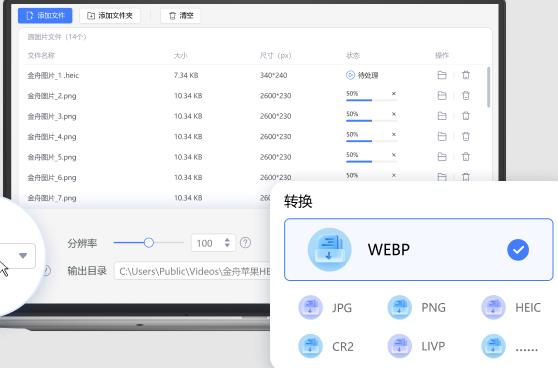Delete the 金舟图片_3.png row

tap(466, 116)
